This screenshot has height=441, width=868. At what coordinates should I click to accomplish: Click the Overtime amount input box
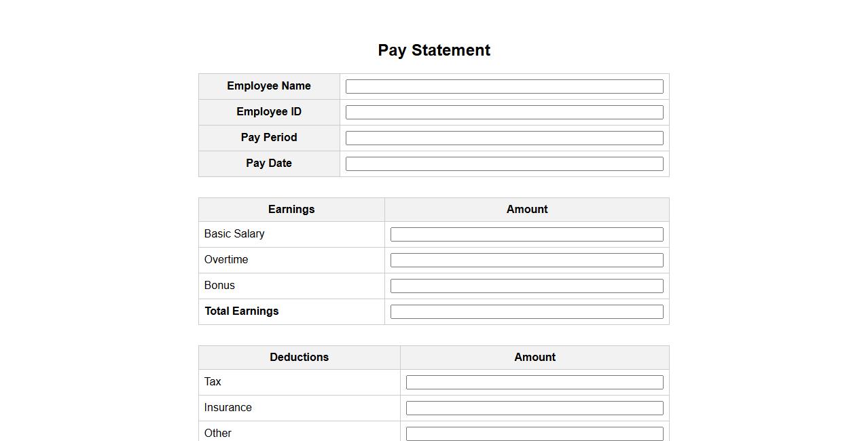[x=526, y=260]
